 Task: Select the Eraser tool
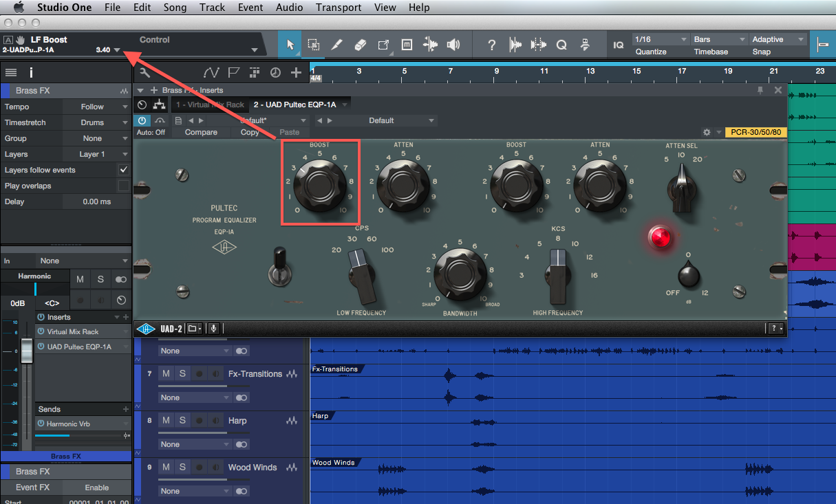coord(361,45)
